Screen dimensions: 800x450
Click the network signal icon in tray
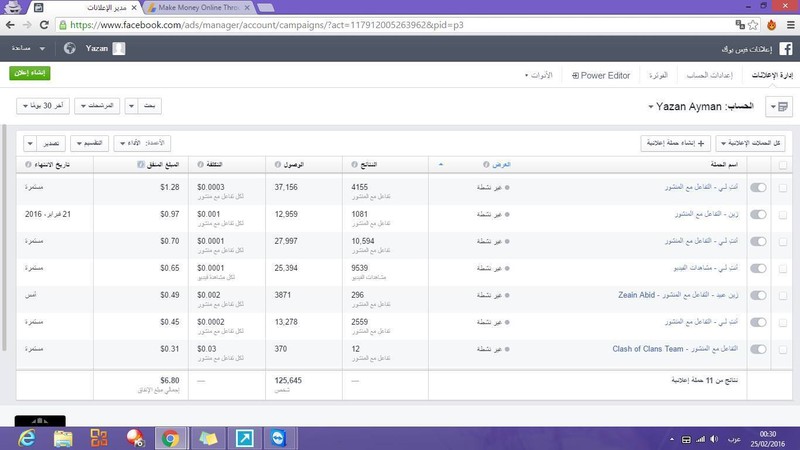pos(701,439)
